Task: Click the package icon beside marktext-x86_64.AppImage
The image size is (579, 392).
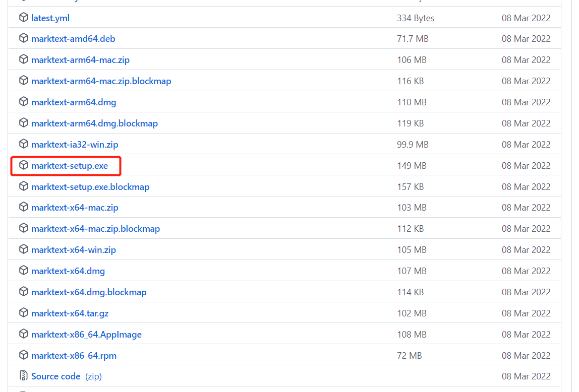Action: [24, 334]
